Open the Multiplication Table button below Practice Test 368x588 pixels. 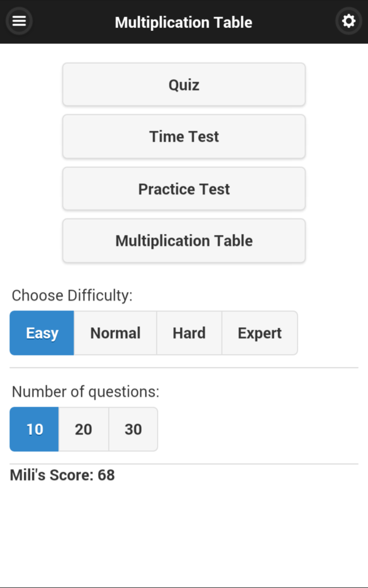pyautogui.click(x=184, y=241)
